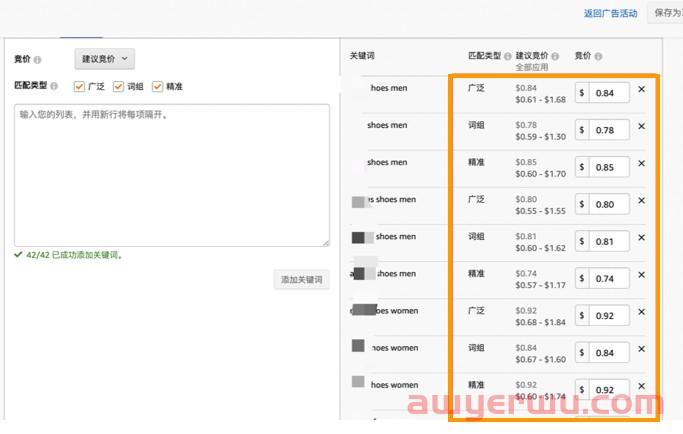683x434 pixels.
Task: Click 全部应用 under suggested bid header
Action: [x=531, y=67]
